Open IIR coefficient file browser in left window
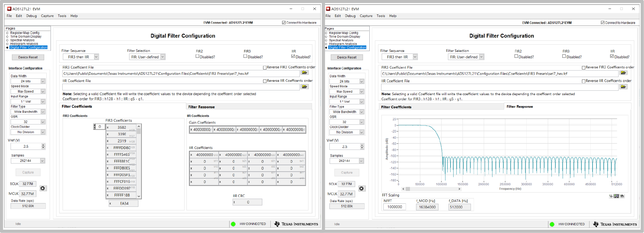The height and width of the screenshot is (233, 644). (305, 87)
